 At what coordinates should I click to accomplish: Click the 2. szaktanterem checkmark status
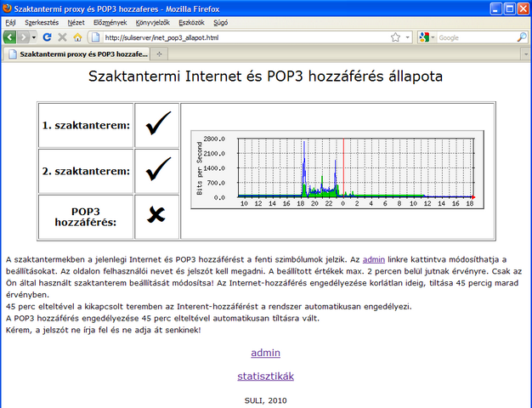(x=157, y=171)
